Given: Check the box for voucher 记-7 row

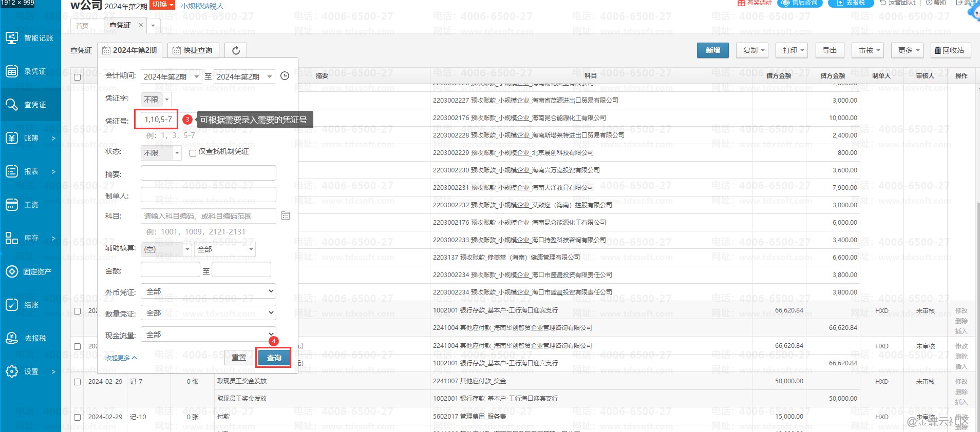Looking at the screenshot, I should [78, 382].
